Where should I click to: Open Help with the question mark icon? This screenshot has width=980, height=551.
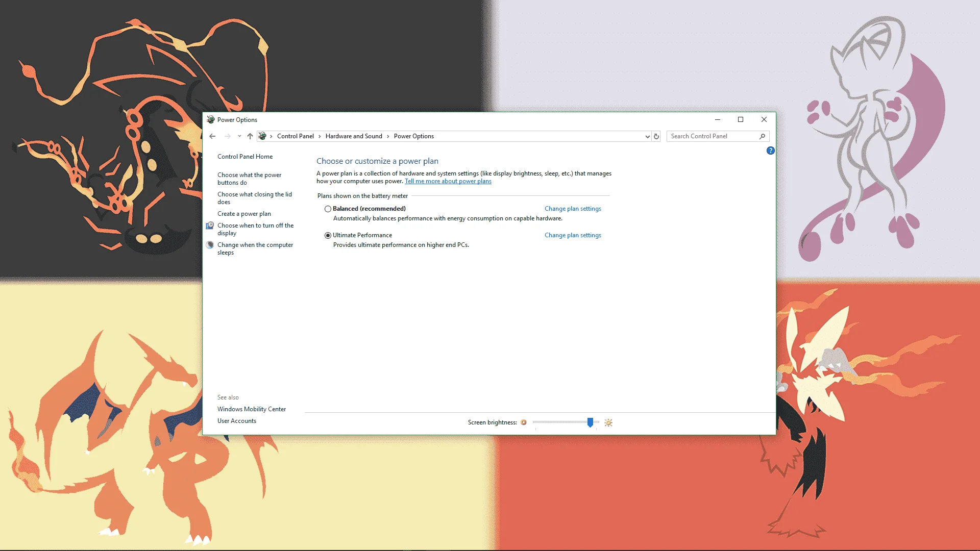tap(771, 151)
